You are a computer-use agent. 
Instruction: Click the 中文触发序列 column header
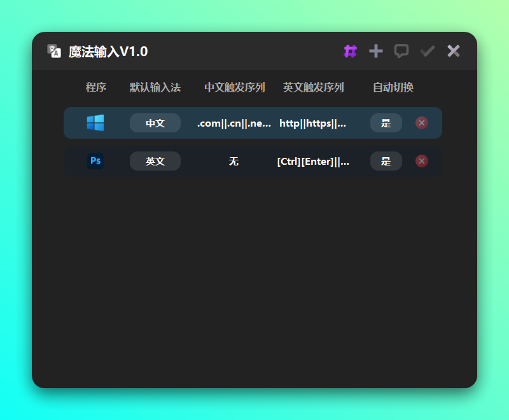[x=235, y=87]
